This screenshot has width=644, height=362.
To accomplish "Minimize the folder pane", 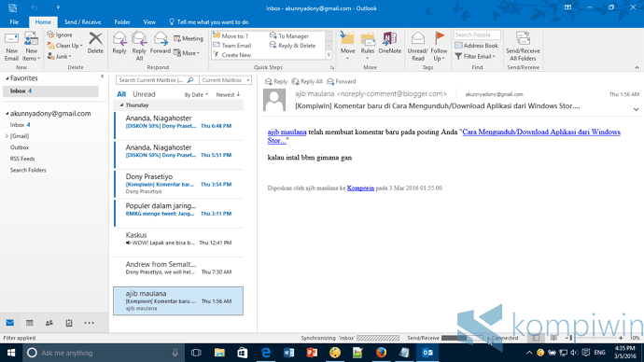I will click(x=103, y=77).
